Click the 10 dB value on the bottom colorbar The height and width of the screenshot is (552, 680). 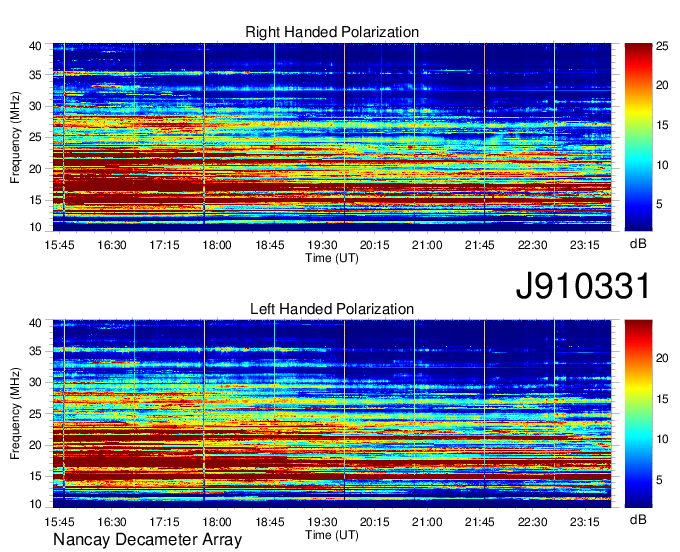(662, 439)
